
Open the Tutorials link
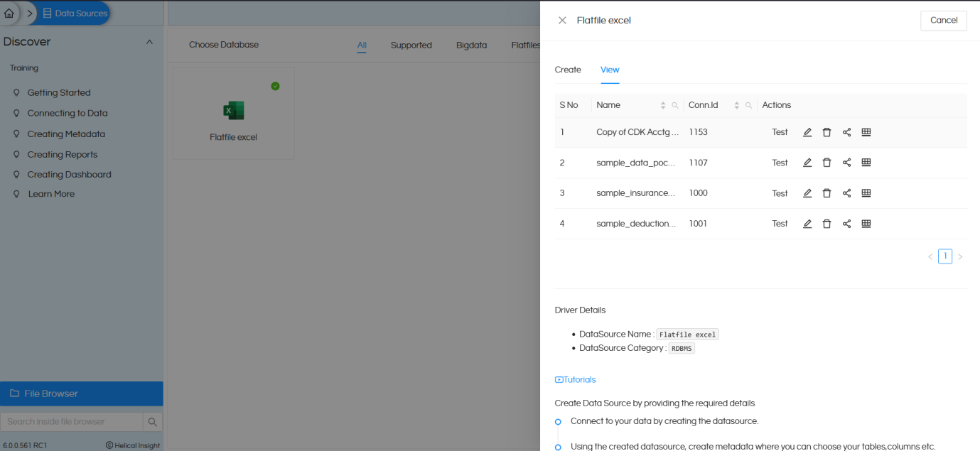[575, 380]
